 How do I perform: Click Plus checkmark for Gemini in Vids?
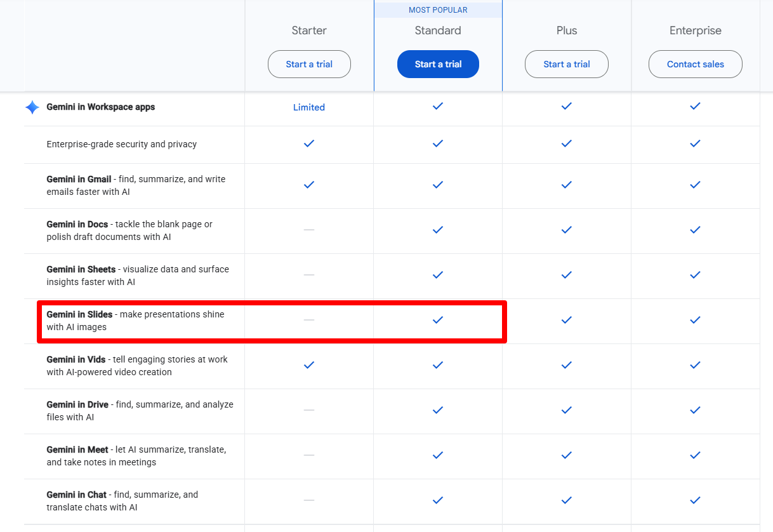[567, 365]
